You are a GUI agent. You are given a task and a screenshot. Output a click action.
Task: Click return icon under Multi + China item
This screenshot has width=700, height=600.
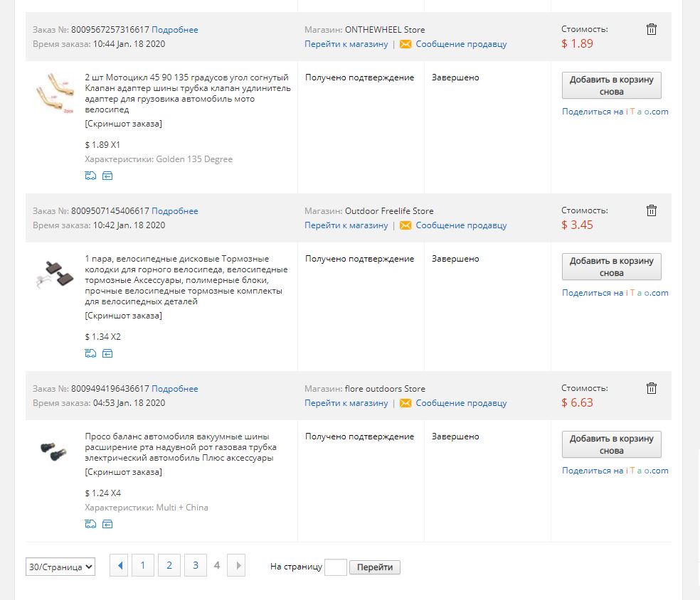pyautogui.click(x=107, y=524)
